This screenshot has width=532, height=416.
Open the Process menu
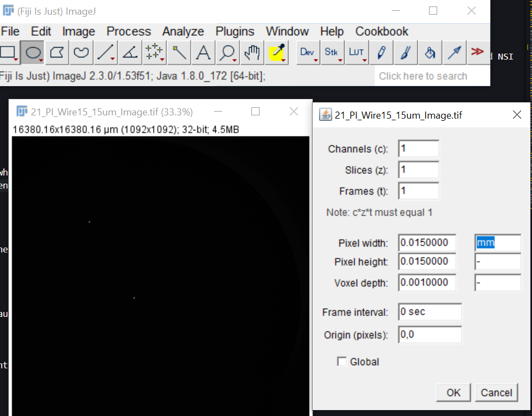point(128,31)
